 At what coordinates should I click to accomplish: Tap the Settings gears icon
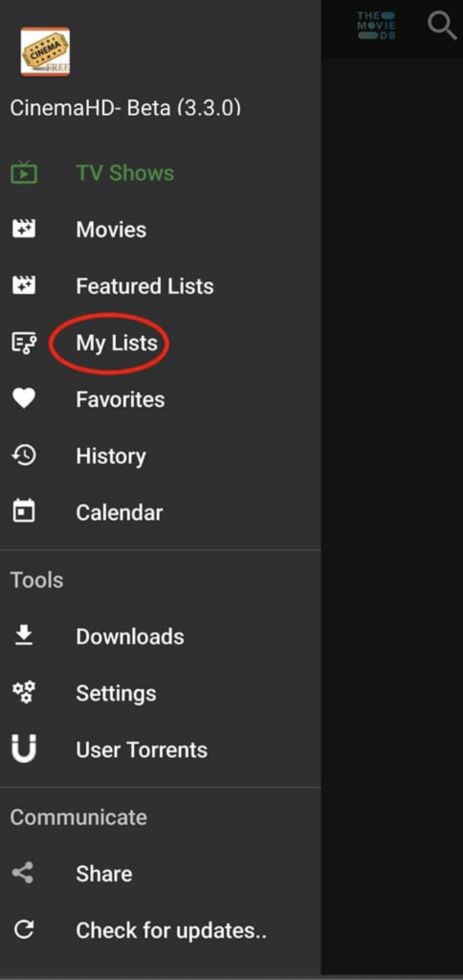24,693
